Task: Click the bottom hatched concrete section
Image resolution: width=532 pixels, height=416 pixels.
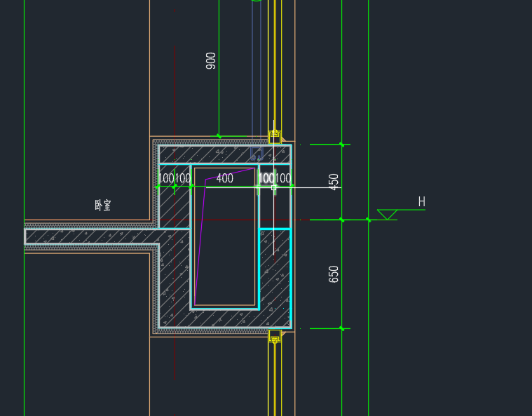Action: [x=224, y=318]
